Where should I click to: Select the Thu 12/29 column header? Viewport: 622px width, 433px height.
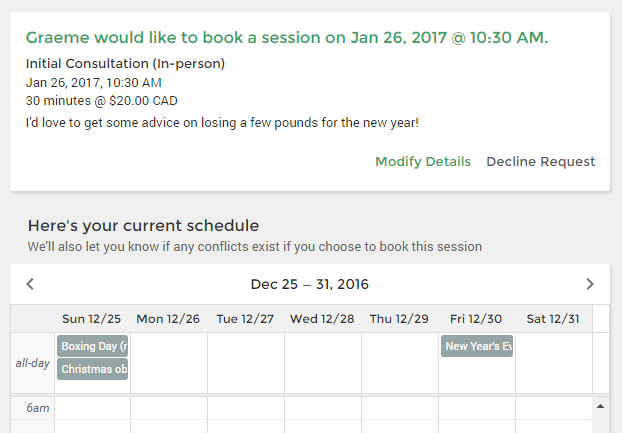pos(399,319)
